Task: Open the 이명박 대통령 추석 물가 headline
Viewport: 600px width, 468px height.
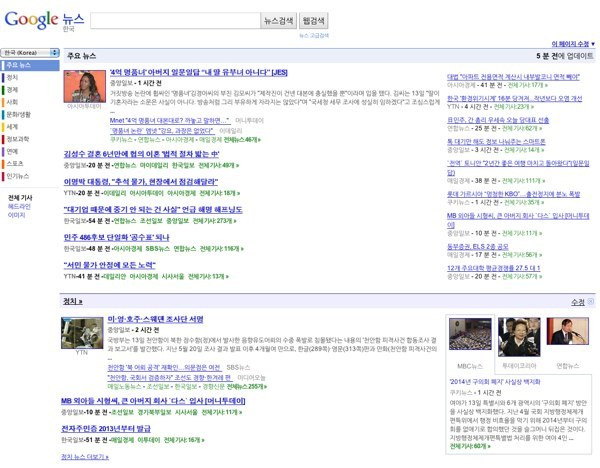Action: coord(140,182)
